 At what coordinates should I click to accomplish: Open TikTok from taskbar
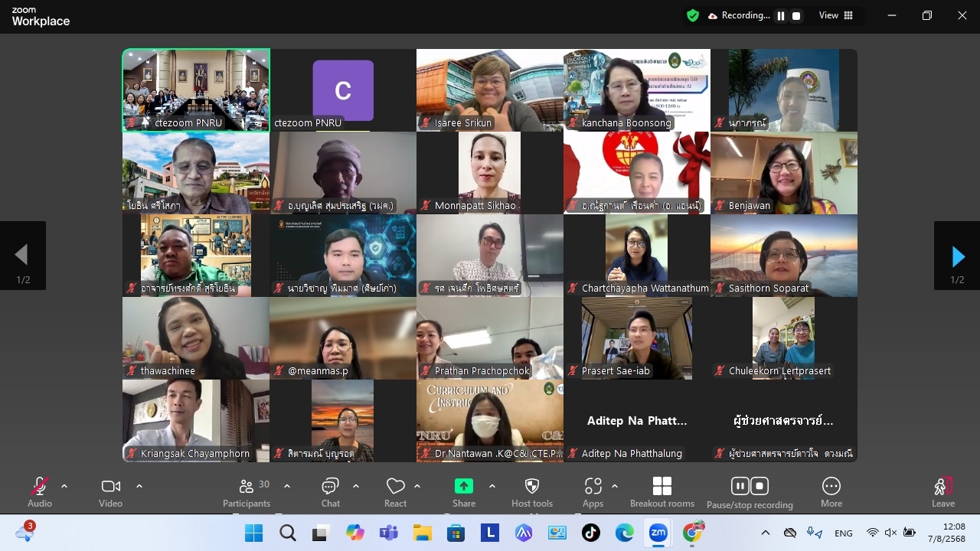591,533
